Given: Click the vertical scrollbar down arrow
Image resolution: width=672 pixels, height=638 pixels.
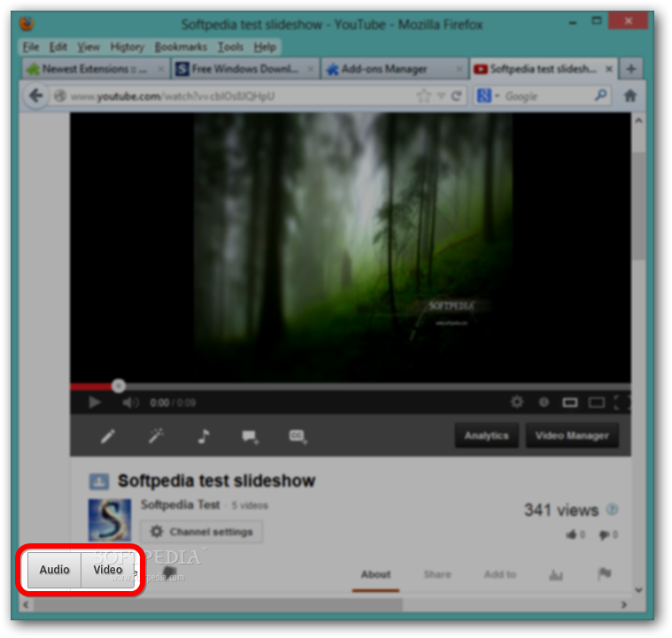Looking at the screenshot, I should tap(638, 589).
